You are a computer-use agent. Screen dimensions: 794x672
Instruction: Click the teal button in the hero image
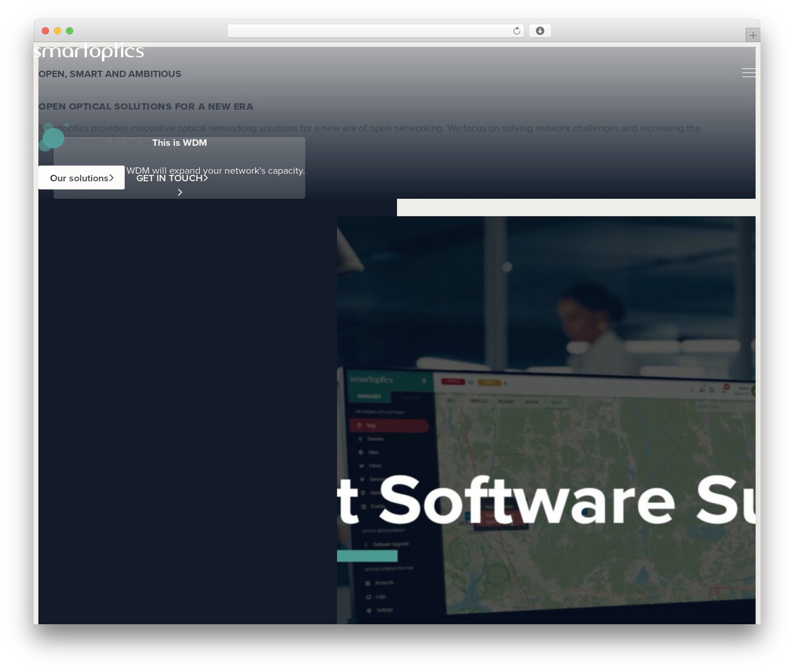[367, 556]
